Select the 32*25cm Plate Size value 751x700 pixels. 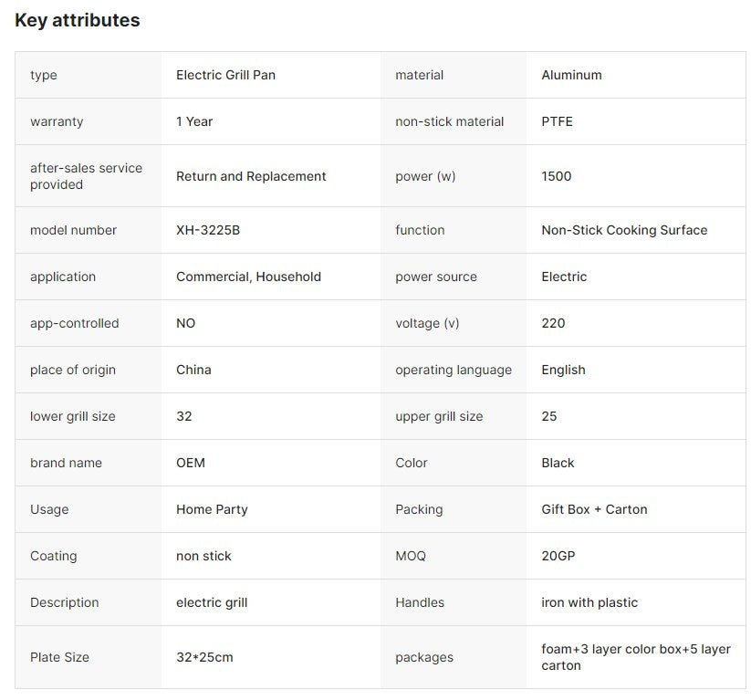(204, 657)
